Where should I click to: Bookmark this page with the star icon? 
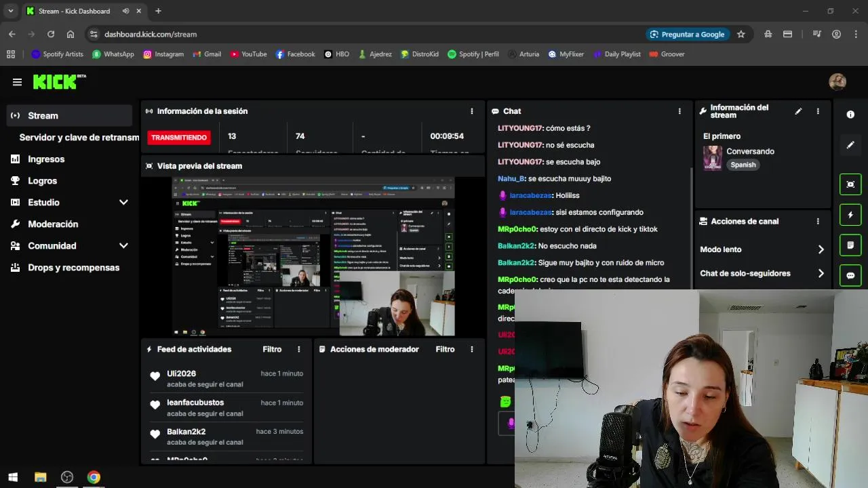(741, 34)
